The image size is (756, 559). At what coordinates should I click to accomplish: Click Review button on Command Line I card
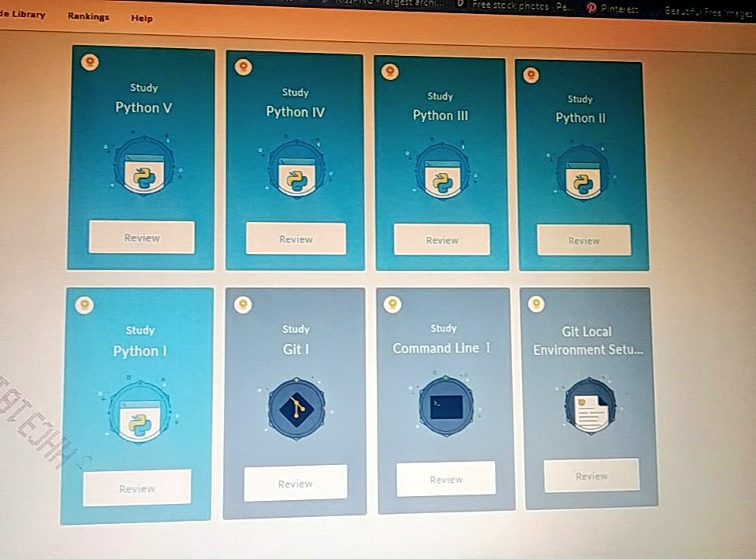pos(446,479)
